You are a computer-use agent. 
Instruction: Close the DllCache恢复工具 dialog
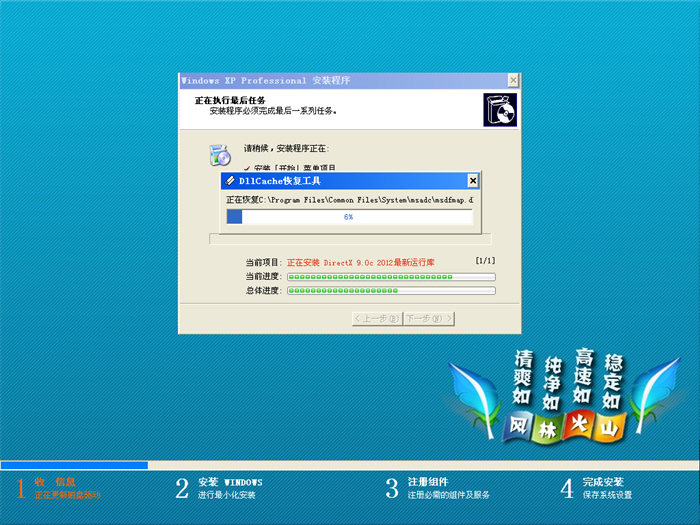(x=473, y=181)
